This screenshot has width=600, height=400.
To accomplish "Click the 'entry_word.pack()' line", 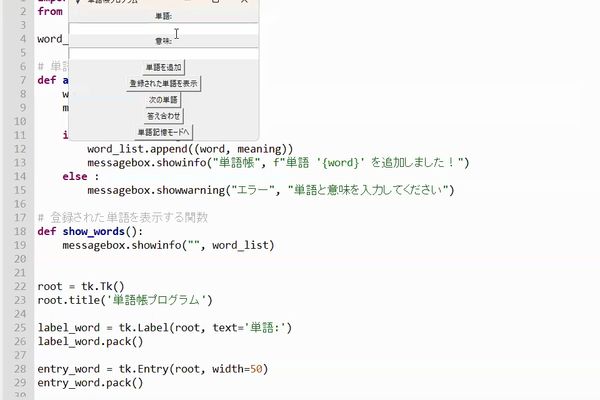I will [90, 383].
